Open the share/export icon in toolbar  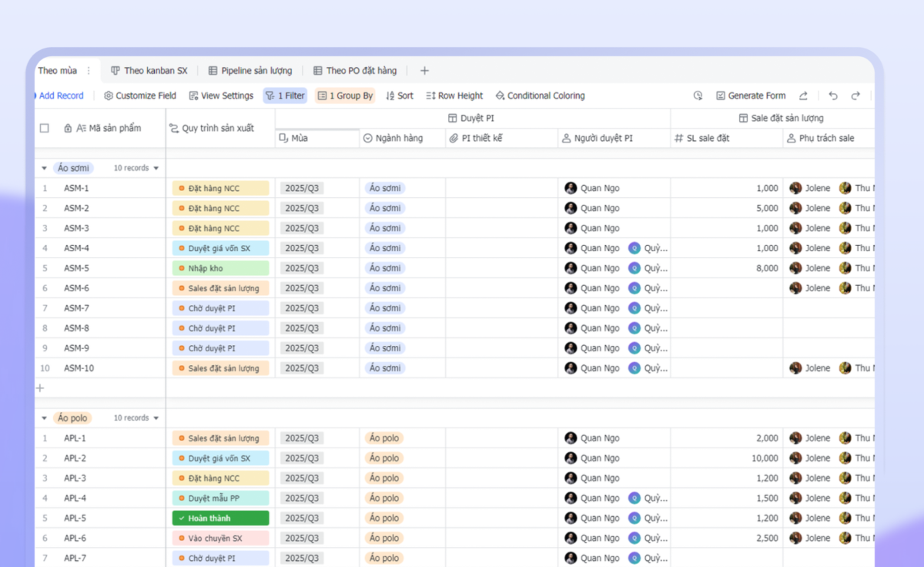point(803,96)
